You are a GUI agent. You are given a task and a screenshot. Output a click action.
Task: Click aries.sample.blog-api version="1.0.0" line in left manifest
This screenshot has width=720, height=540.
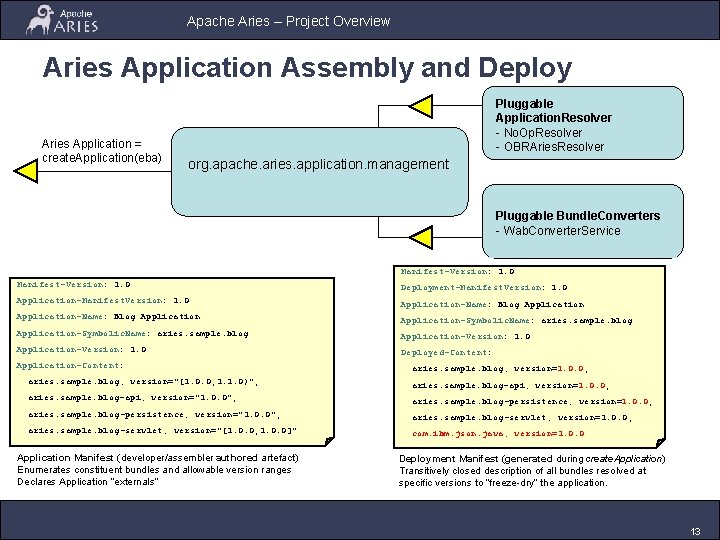132,398
